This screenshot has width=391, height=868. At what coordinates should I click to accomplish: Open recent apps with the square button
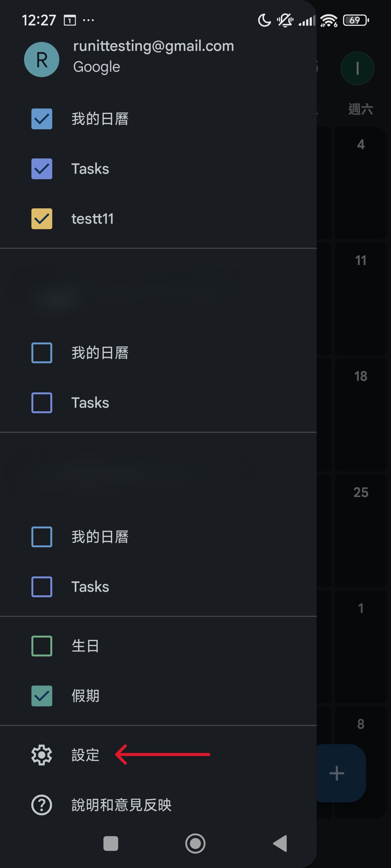[x=111, y=843]
